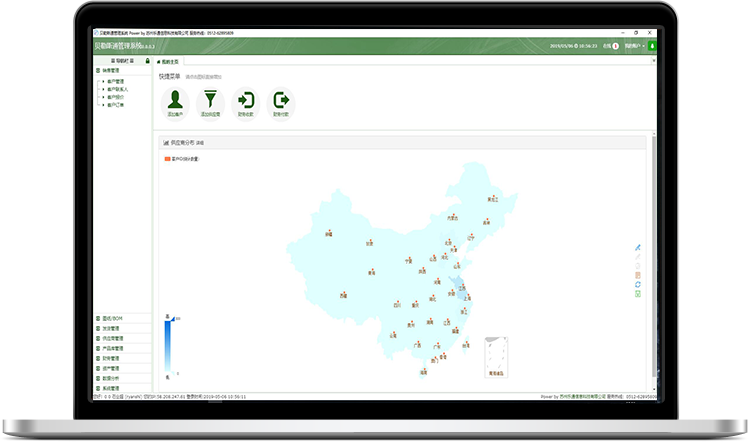This screenshot has width=749, height=442.
Task: Click the 台湾 label on the map
Action: [466, 345]
